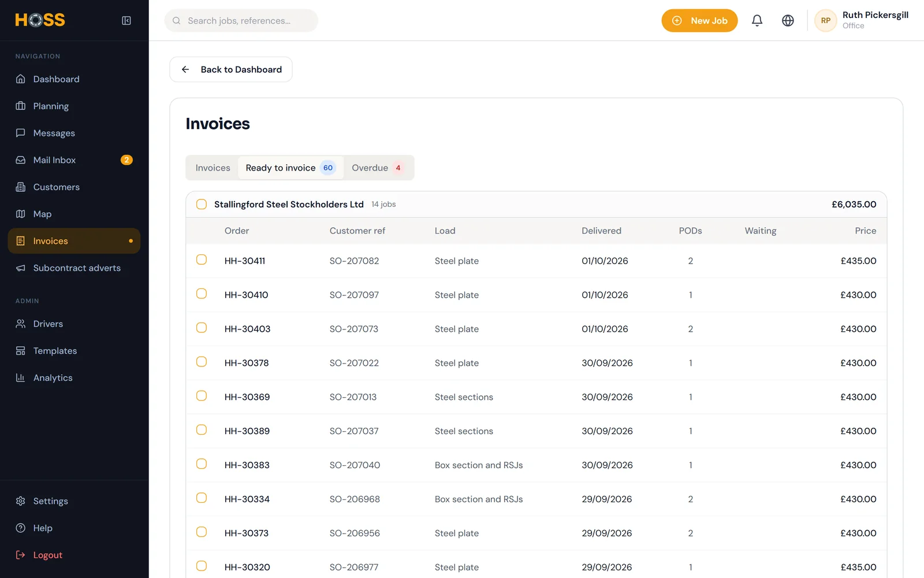Click the £6,035.00 group total

click(x=854, y=204)
